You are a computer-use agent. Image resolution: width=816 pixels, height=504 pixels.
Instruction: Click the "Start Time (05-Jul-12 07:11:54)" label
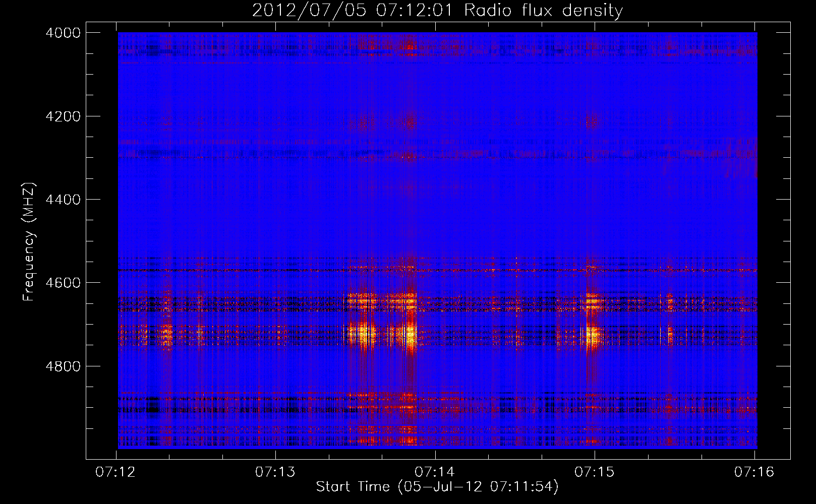(x=437, y=487)
